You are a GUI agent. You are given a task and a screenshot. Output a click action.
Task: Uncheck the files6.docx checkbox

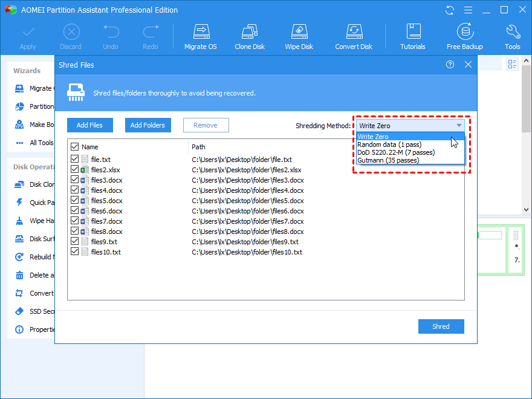(74, 210)
